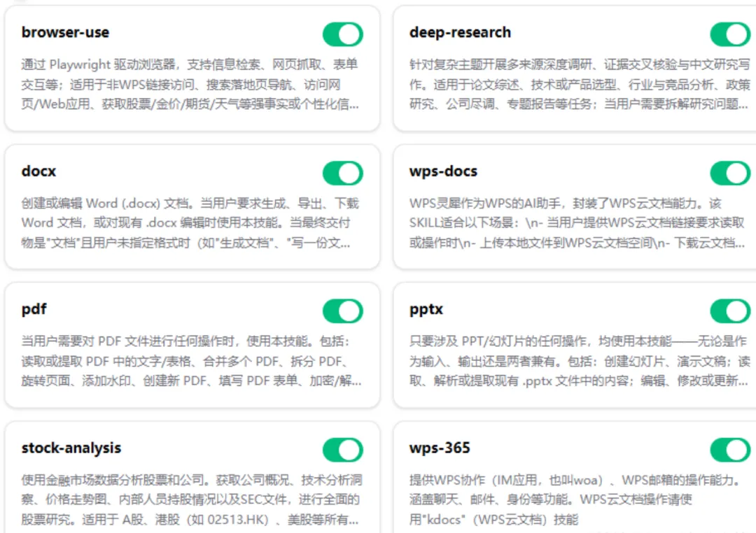Open the pdf skill title
Viewport: 756px width, 533px height.
tap(34, 309)
